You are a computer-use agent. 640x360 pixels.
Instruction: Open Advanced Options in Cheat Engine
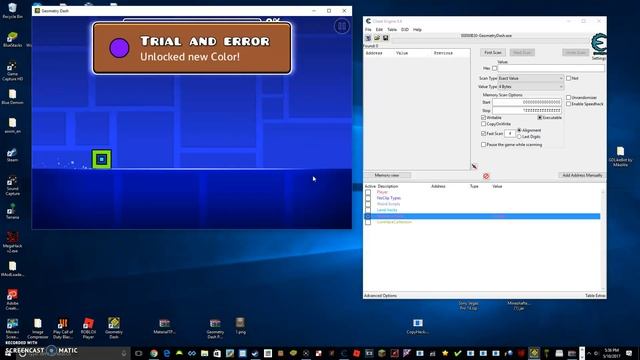[380, 296]
